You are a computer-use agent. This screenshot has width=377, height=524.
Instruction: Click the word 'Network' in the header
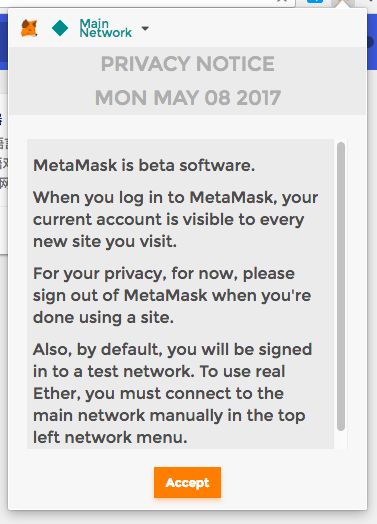(x=106, y=33)
